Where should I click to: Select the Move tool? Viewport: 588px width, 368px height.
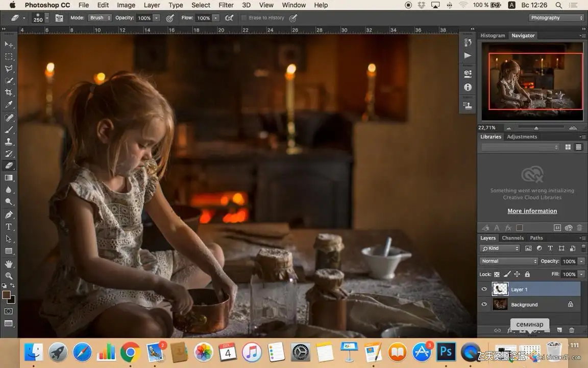pyautogui.click(x=9, y=44)
